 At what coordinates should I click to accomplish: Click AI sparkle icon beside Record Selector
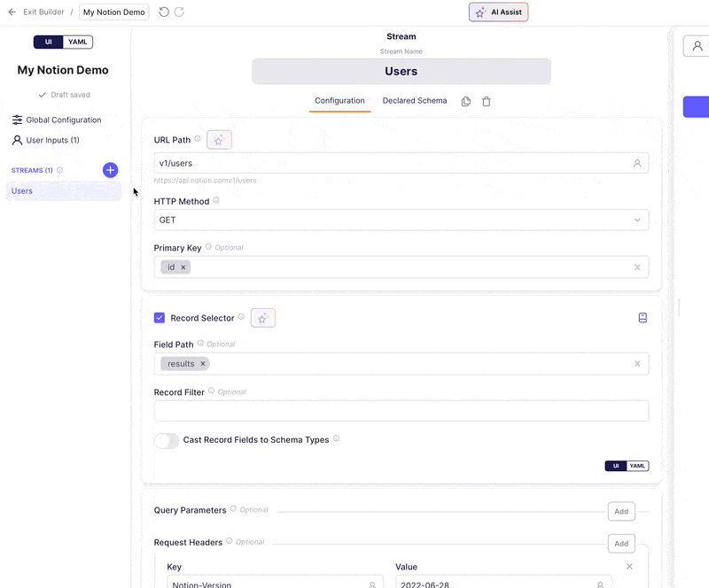coord(263,318)
